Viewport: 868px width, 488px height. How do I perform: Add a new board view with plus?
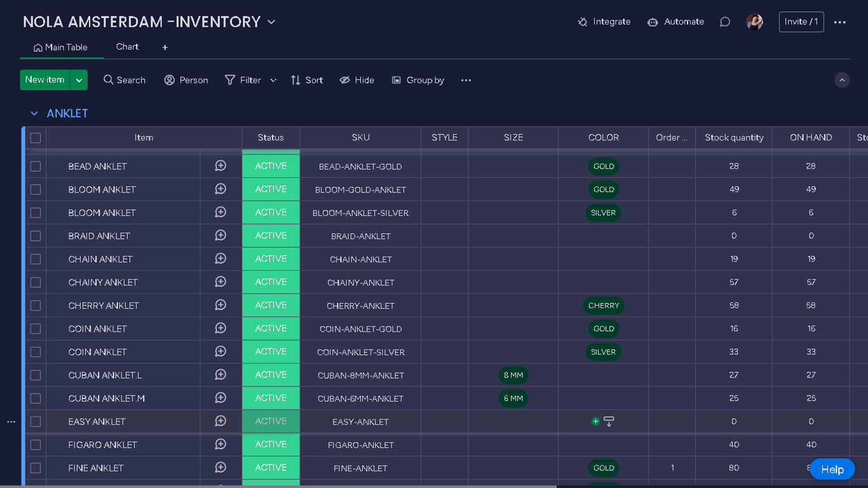(x=165, y=47)
